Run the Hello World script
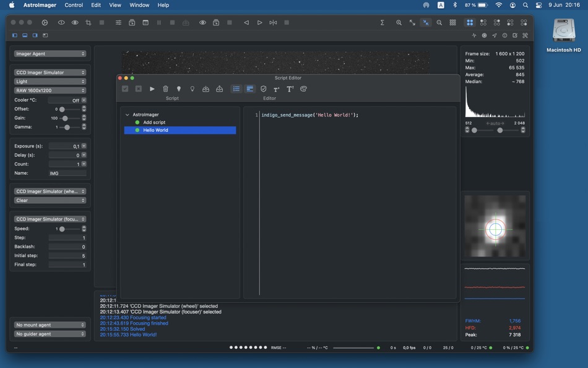 (x=152, y=89)
